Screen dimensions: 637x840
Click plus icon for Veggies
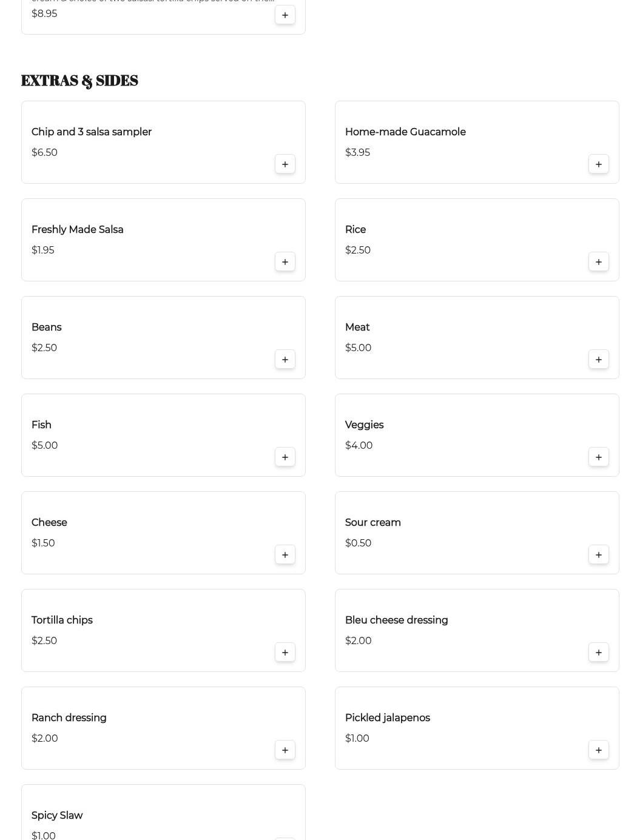coord(599,457)
